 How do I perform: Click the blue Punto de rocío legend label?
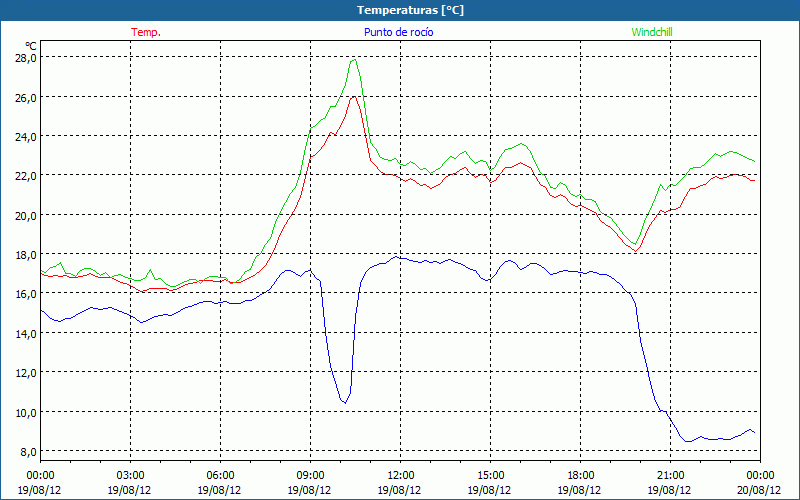coord(399,32)
